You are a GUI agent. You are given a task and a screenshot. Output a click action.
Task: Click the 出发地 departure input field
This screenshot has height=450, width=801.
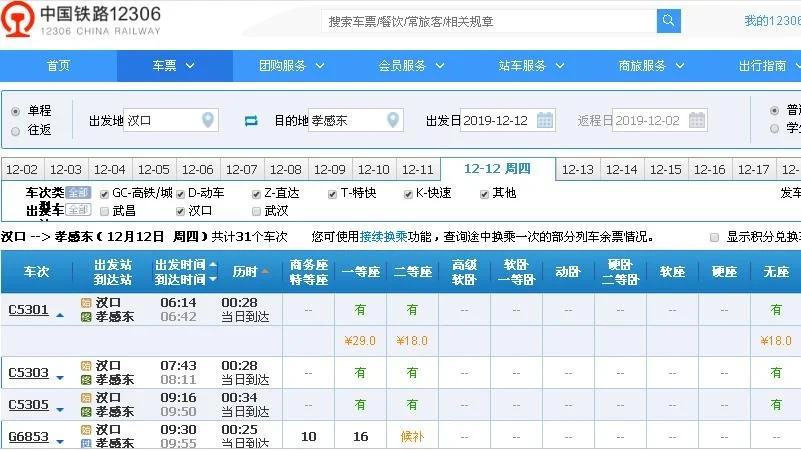pos(171,121)
